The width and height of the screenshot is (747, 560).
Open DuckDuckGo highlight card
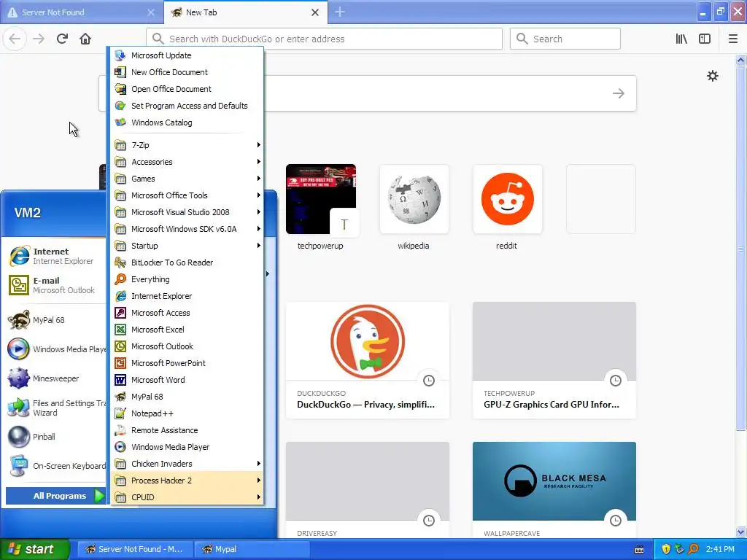point(368,360)
